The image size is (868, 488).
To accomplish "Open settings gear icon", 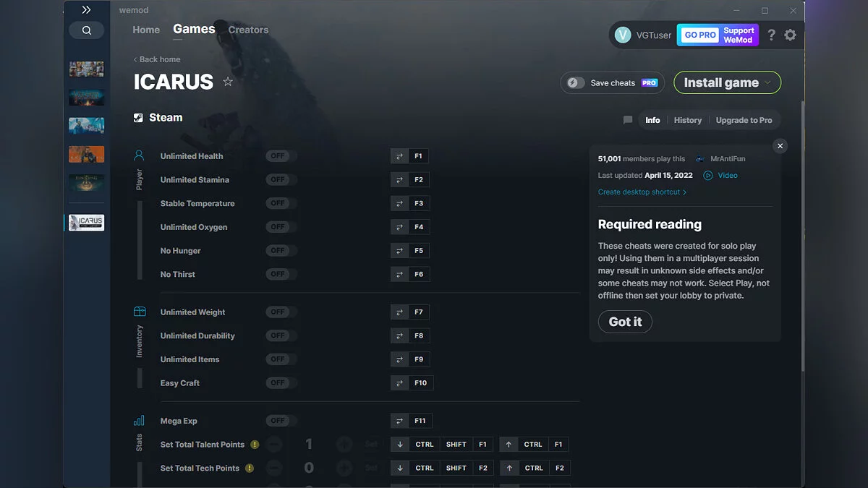I will click(790, 35).
